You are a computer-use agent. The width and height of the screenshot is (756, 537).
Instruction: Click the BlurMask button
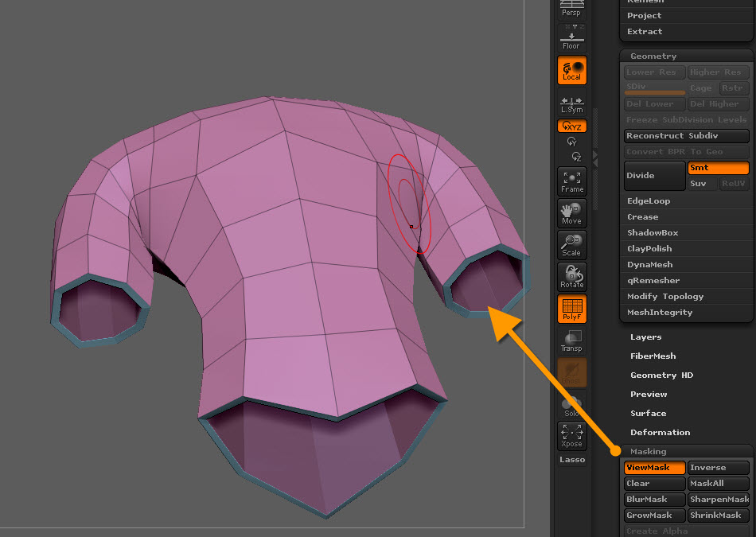coord(654,500)
